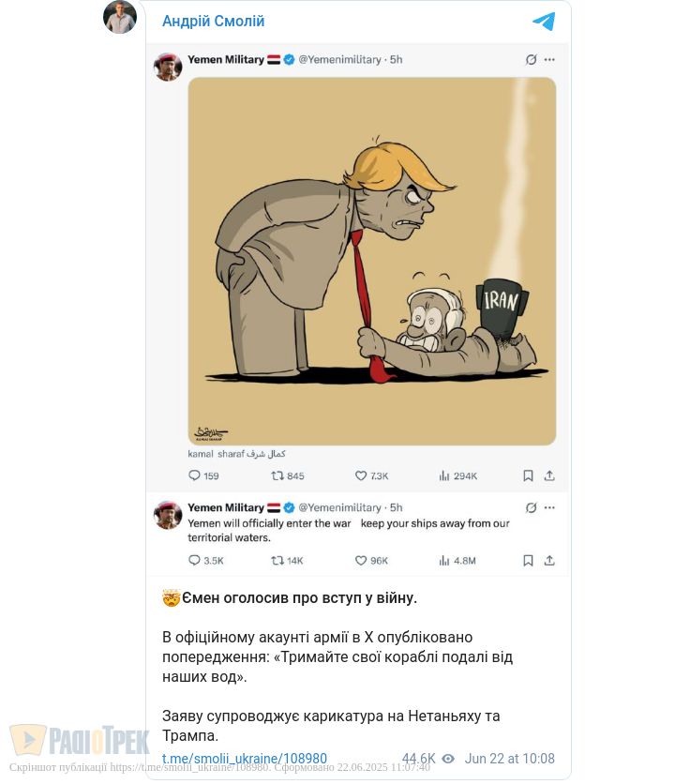Open view stats icon showing 4.8M

click(444, 561)
